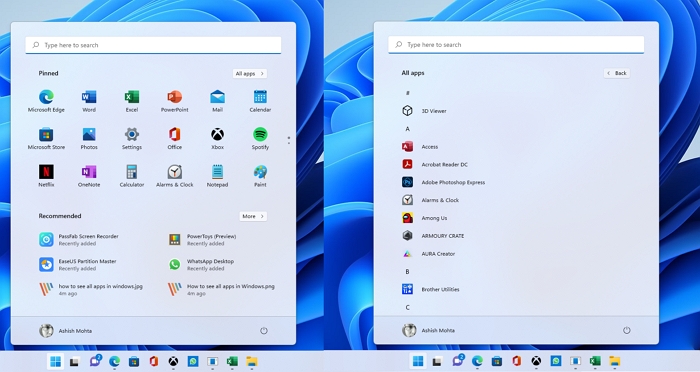Open PassFab Screen Recorder in Recommended

[x=79, y=240]
